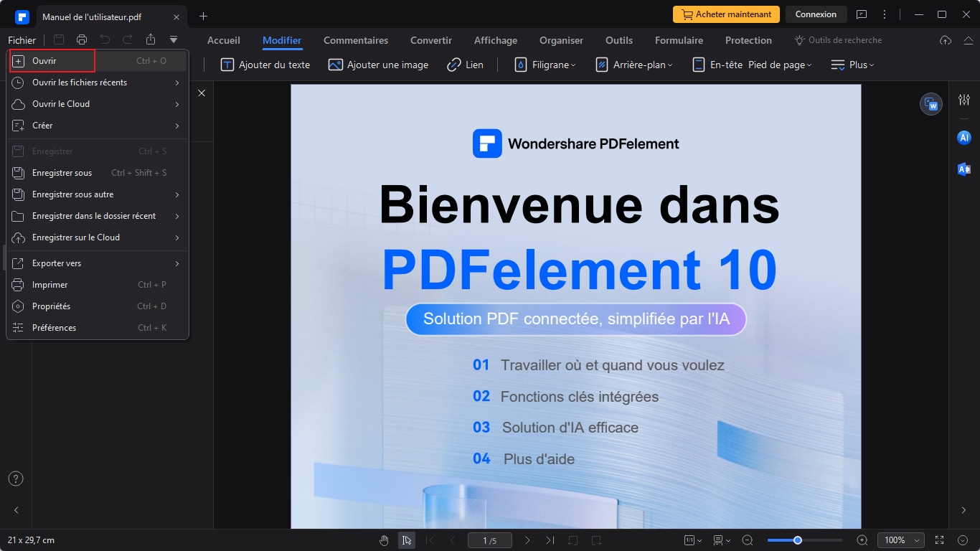Expand Ouvrir le Cloud submenu
The height and width of the screenshot is (551, 980).
point(98,104)
